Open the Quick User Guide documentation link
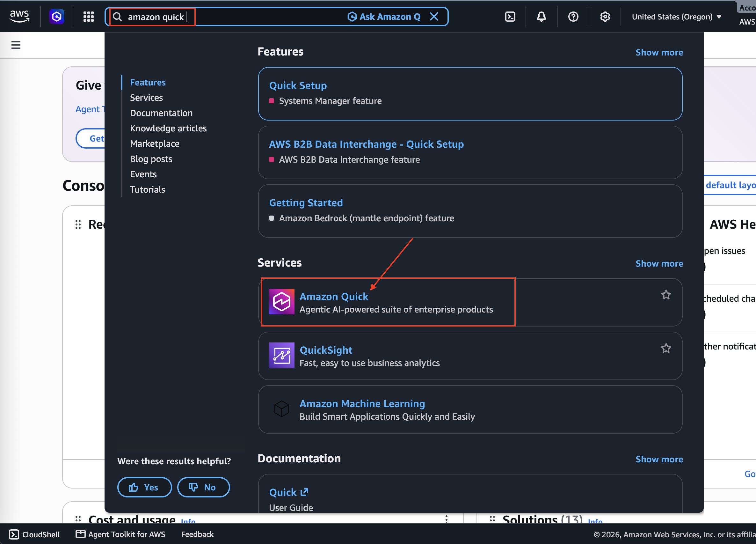 289,492
